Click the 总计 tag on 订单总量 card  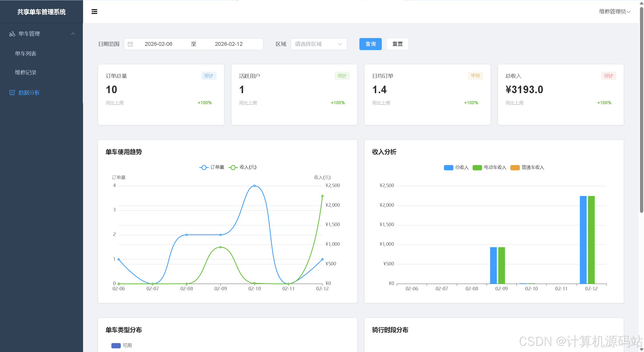click(209, 76)
